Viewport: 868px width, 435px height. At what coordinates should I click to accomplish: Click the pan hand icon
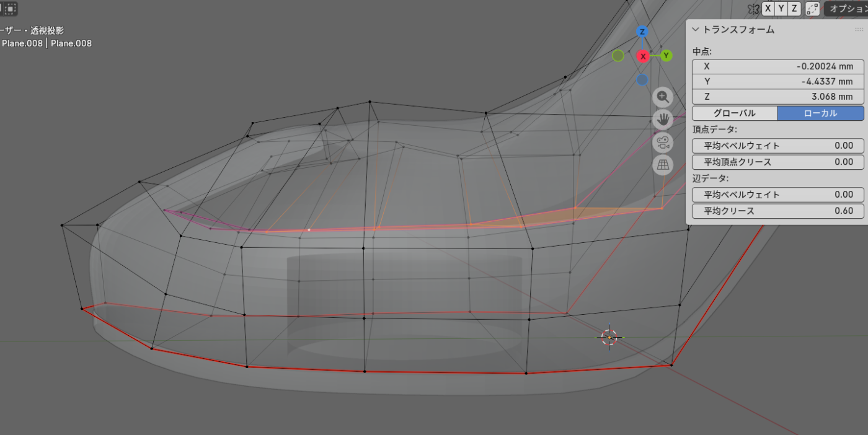663,119
